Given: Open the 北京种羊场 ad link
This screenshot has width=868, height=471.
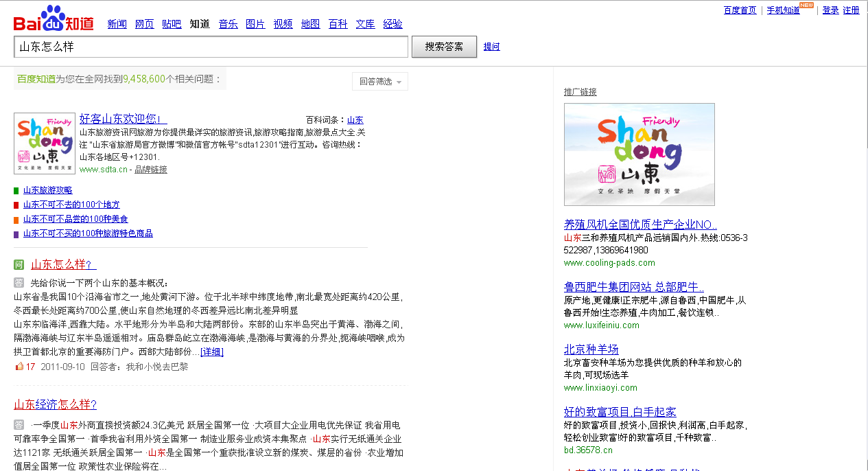Looking at the screenshot, I should [591, 349].
